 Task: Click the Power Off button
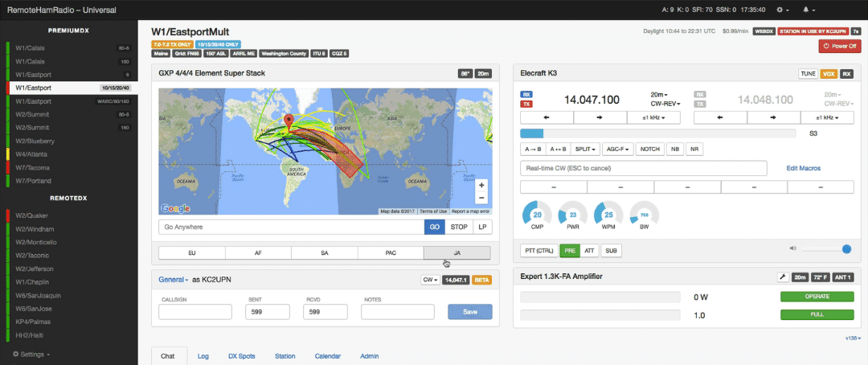pos(840,46)
